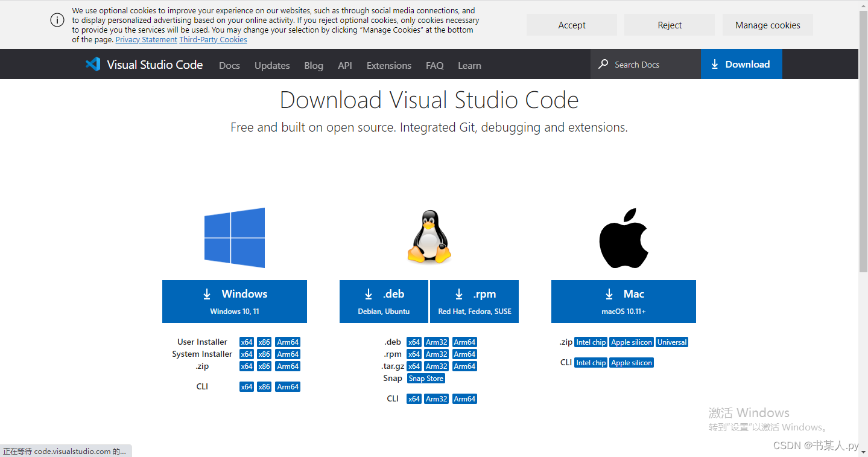Image resolution: width=868 pixels, height=457 pixels.
Task: Select Mac CLI Intel chip download
Action: tap(591, 363)
